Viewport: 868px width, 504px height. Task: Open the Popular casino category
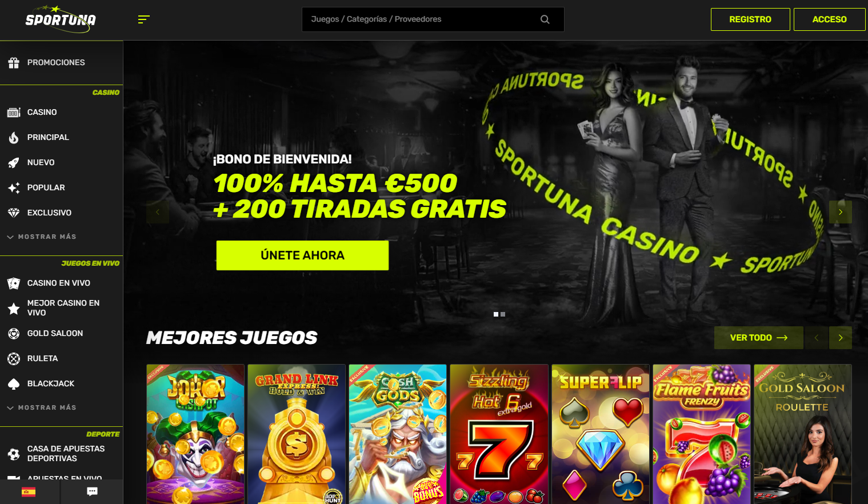[46, 187]
